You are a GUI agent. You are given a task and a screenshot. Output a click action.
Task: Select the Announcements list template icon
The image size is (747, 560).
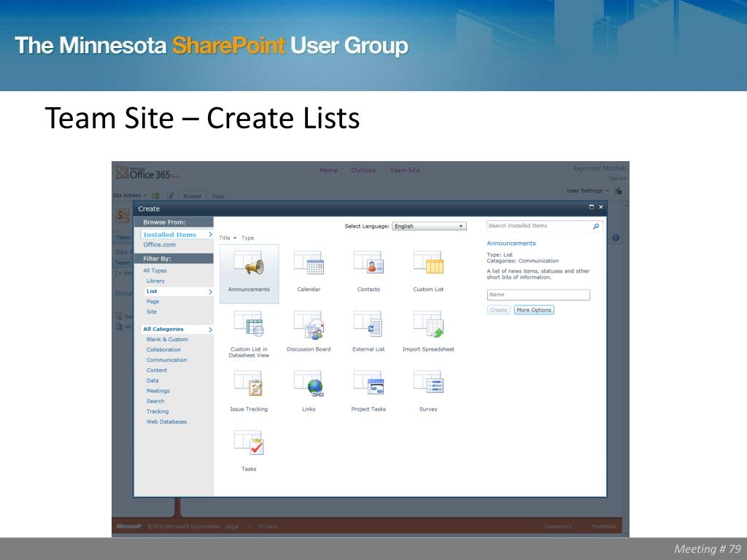point(249,262)
